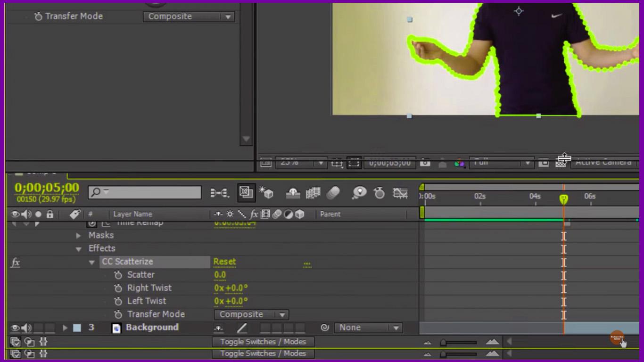Screen dimensions: 644x362
Task: Collapse the CC Scatterize effect group
Action: 92,262
